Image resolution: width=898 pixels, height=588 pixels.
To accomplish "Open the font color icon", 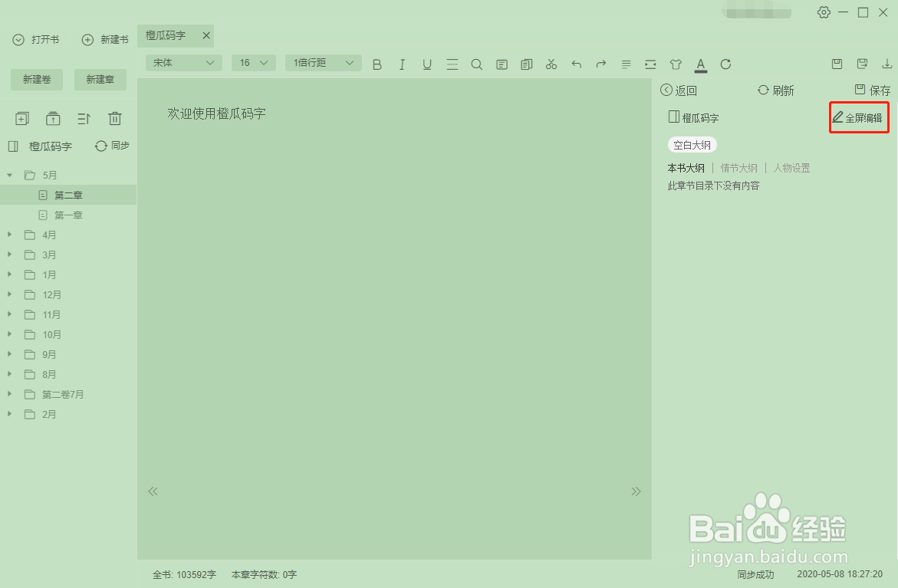I will 700,64.
